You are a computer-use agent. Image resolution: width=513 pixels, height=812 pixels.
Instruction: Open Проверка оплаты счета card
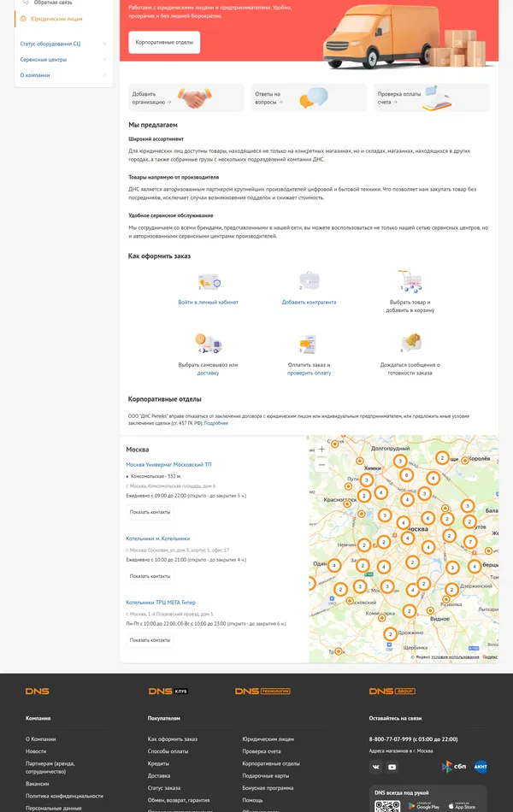click(x=431, y=98)
